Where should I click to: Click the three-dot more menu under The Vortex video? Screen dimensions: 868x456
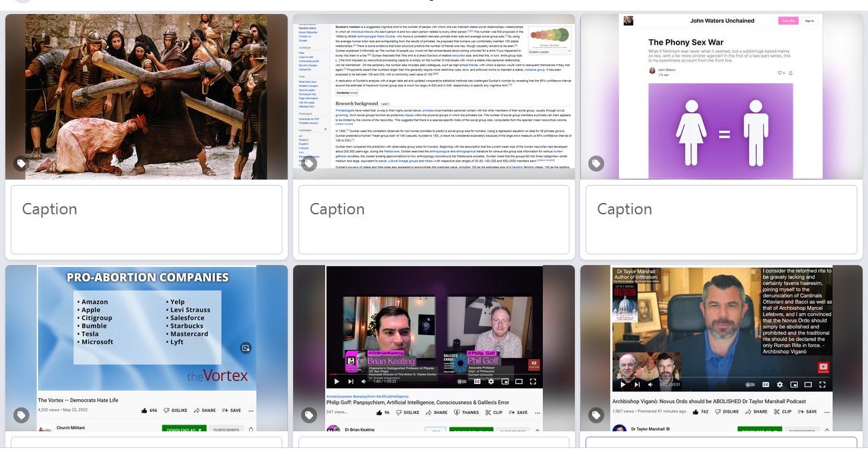251,411
